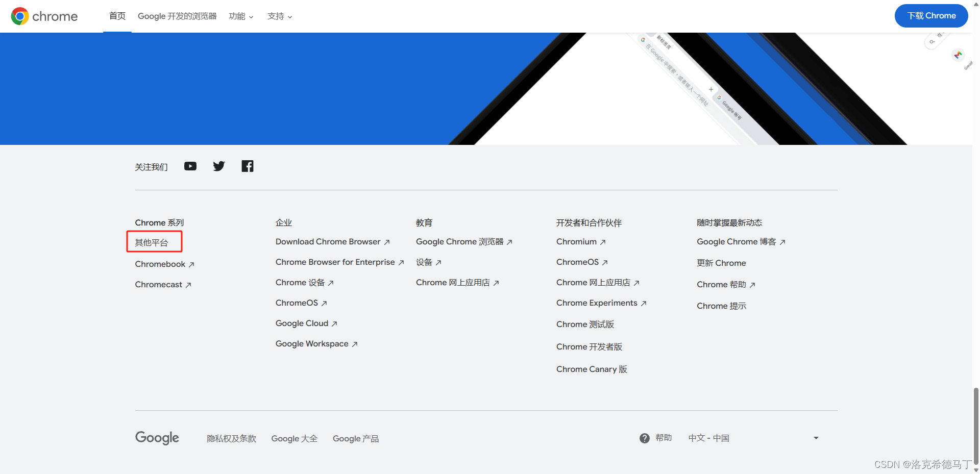This screenshot has width=980, height=474.
Task: Click the help question mark icon
Action: 645,438
